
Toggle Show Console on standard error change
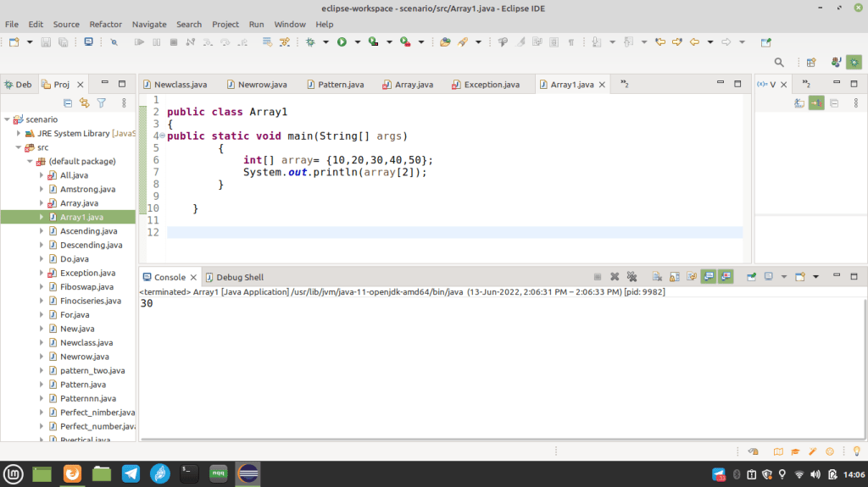(x=726, y=277)
